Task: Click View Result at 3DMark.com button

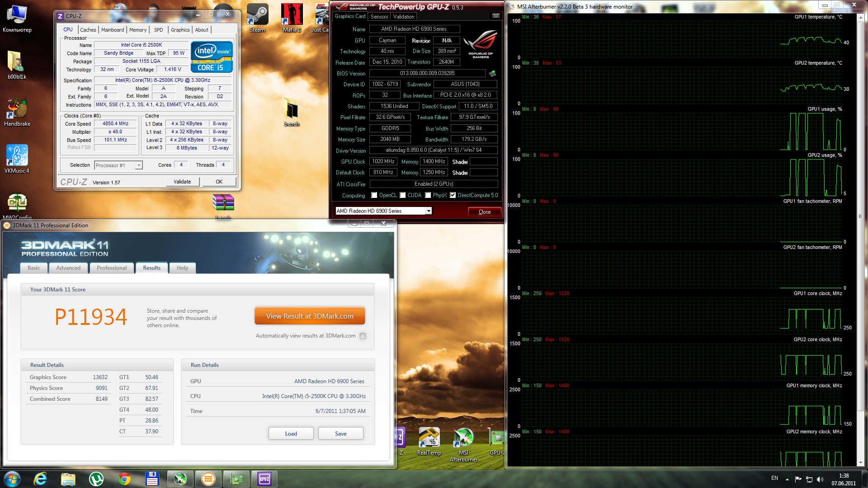Action: [x=310, y=316]
